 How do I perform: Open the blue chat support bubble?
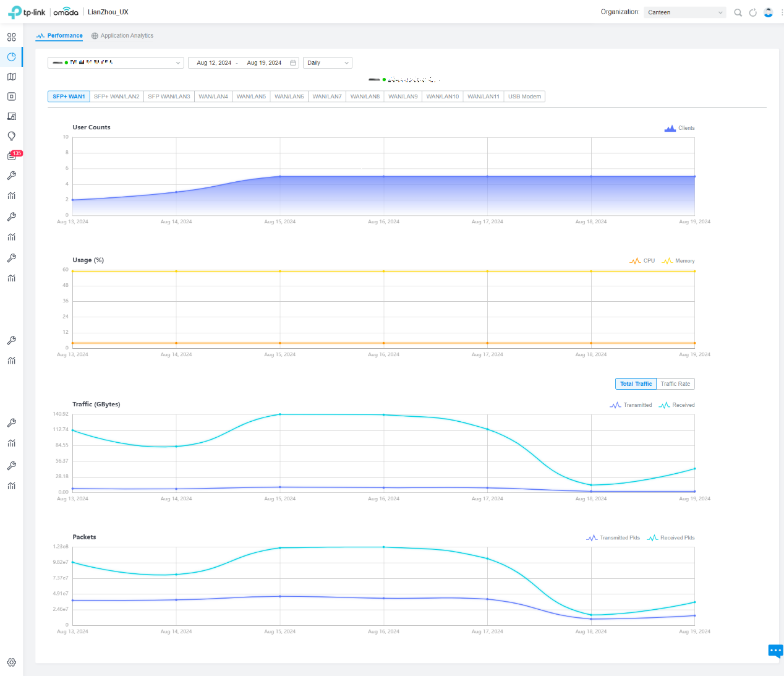[x=775, y=651]
